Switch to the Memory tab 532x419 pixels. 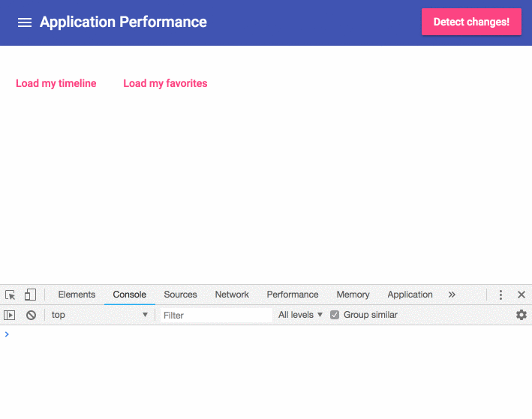point(353,295)
